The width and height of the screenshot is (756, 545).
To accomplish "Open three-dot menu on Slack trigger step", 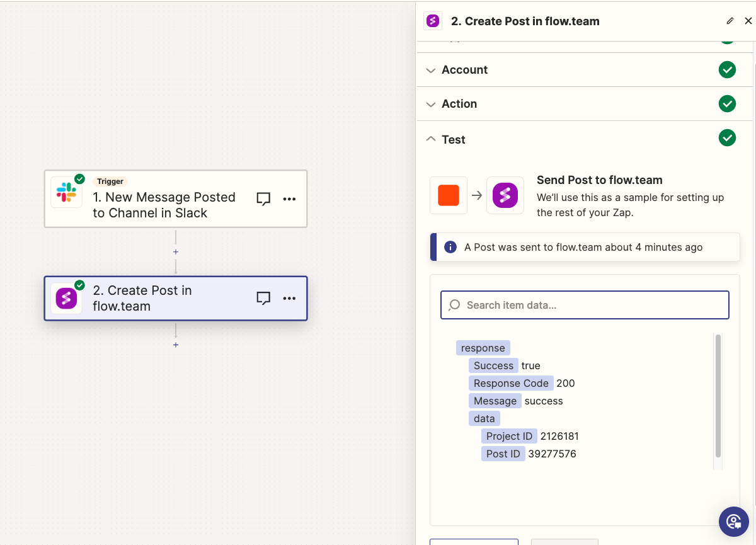I will pyautogui.click(x=289, y=198).
